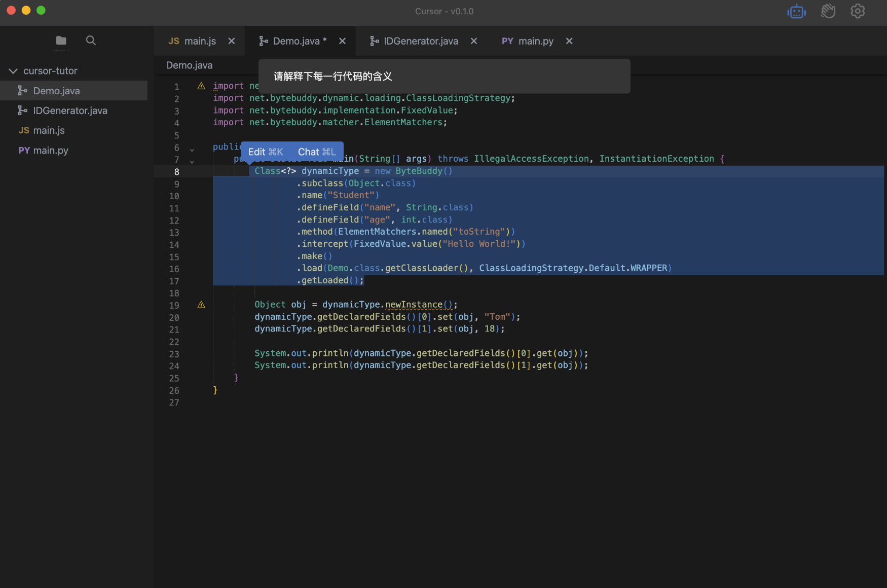Viewport: 887px width, 588px height.
Task: Click the Java icon beside sidebar IDGenerator.java
Action: point(22,111)
